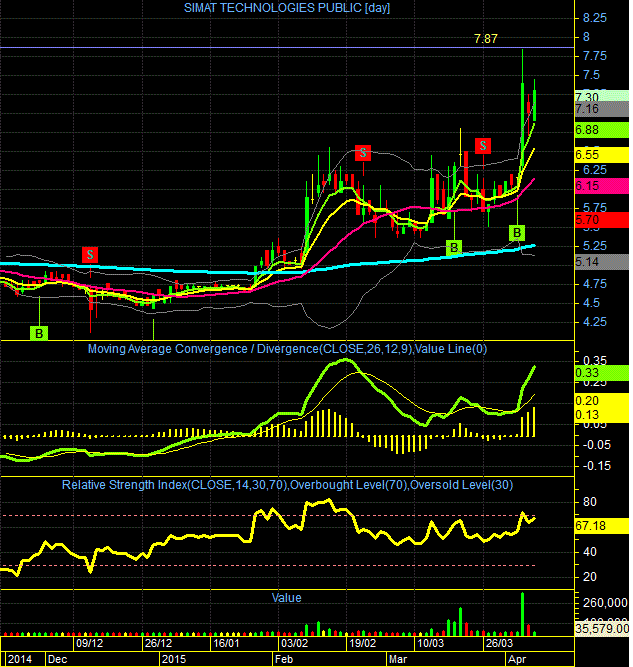Click the yellow 0.13 MACD value tag
The width and height of the screenshot is (633, 667).
602,415
